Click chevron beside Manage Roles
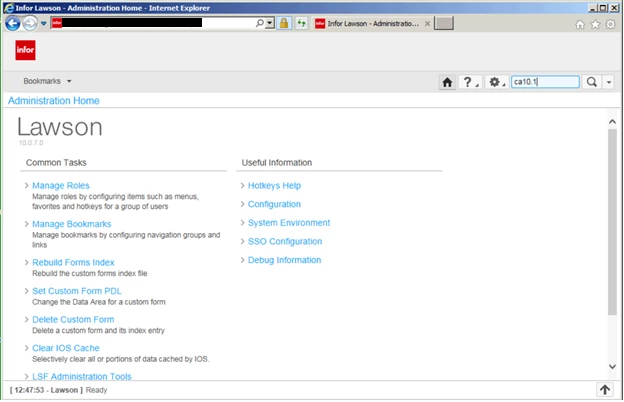 click(26, 185)
